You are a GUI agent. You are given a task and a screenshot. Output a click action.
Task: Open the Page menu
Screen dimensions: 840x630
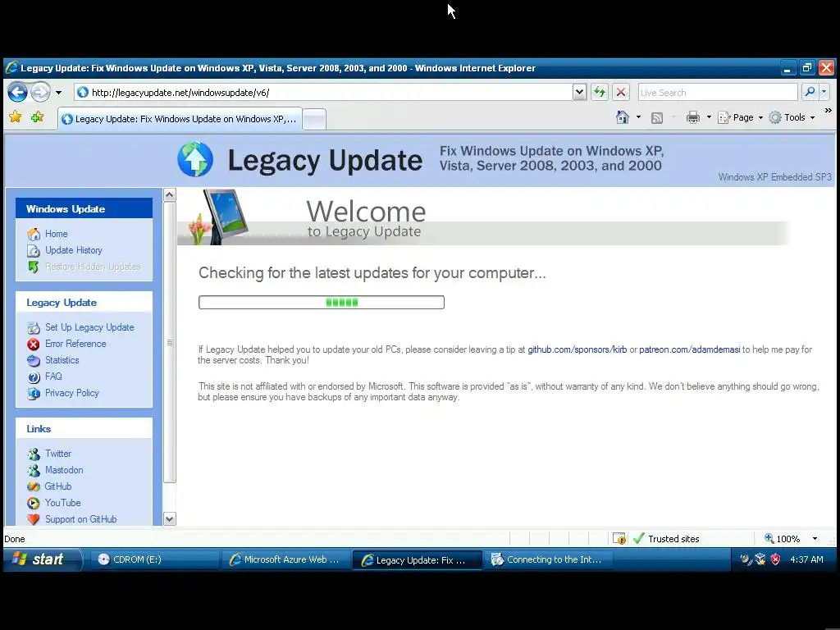740,117
